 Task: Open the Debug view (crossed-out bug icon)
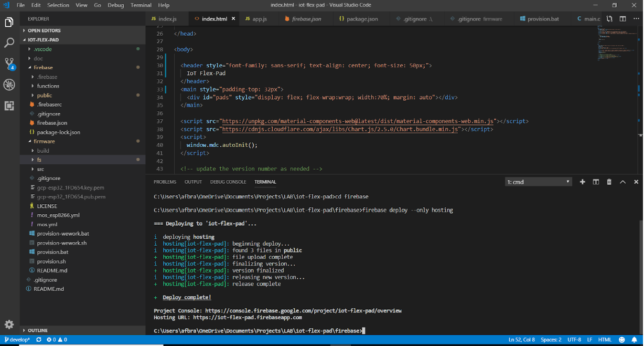(x=9, y=85)
